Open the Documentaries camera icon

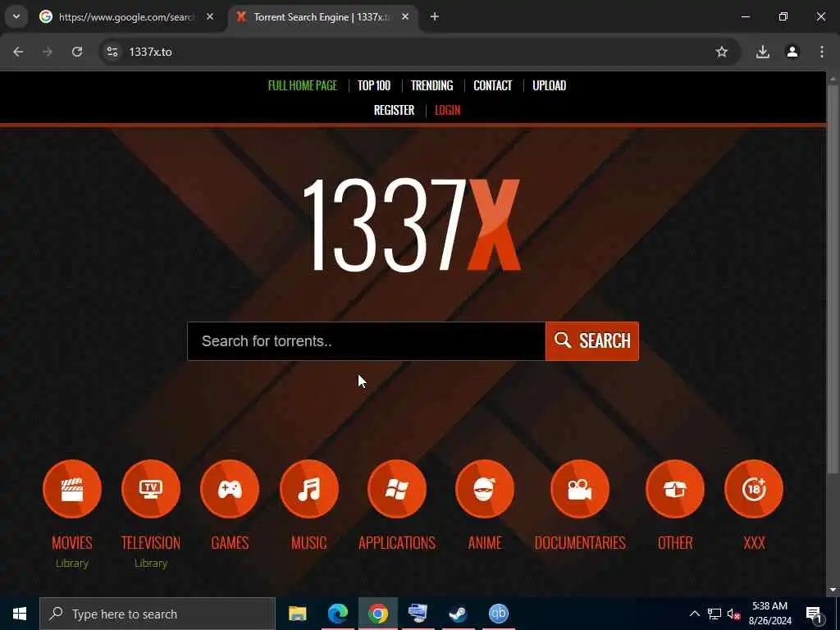580,489
